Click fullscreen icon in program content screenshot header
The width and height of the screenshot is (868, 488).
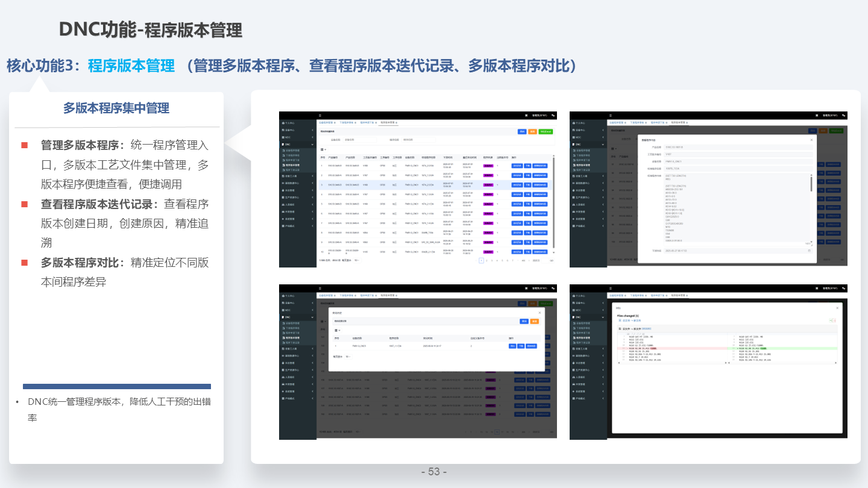pos(817,116)
